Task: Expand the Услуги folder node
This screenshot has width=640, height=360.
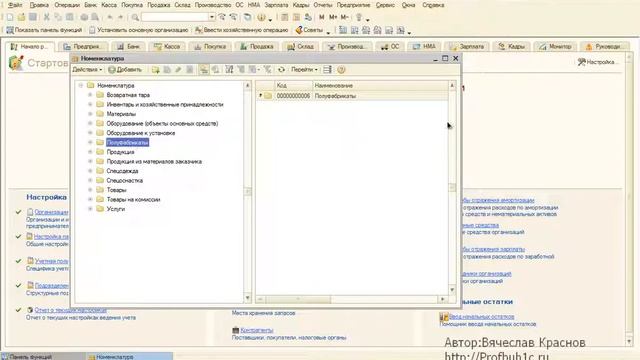Action: click(x=90, y=209)
